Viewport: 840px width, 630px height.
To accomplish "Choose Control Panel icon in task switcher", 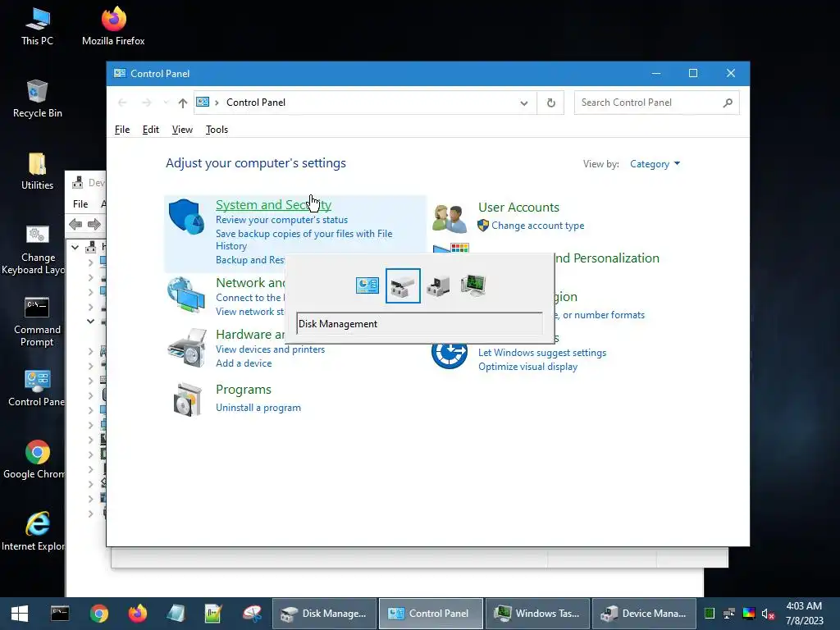I will pos(367,285).
